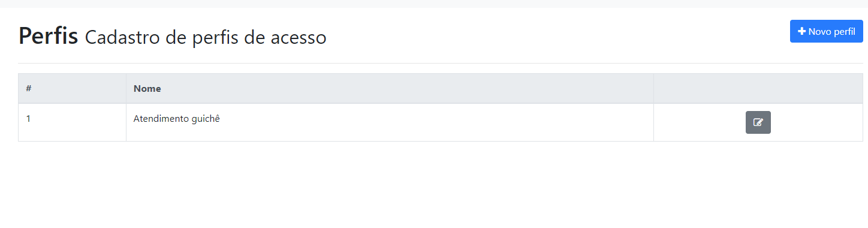The image size is (868, 228).
Task: Select the row numbered 1
Action: click(x=441, y=122)
